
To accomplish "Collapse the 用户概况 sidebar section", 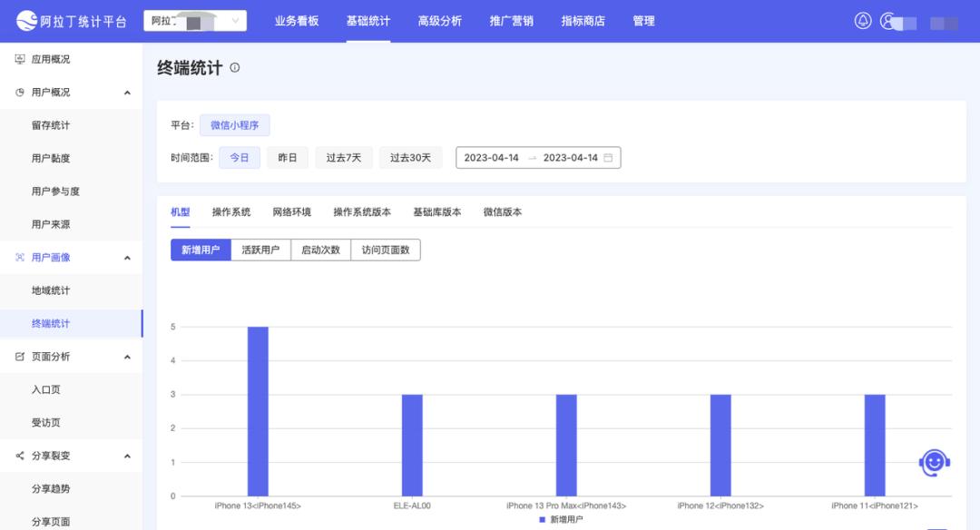I will [127, 92].
